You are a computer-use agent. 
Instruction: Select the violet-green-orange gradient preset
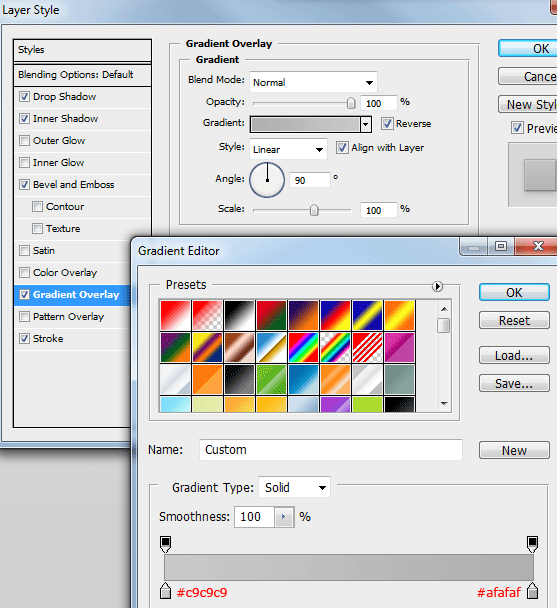pyautogui.click(x=175, y=347)
